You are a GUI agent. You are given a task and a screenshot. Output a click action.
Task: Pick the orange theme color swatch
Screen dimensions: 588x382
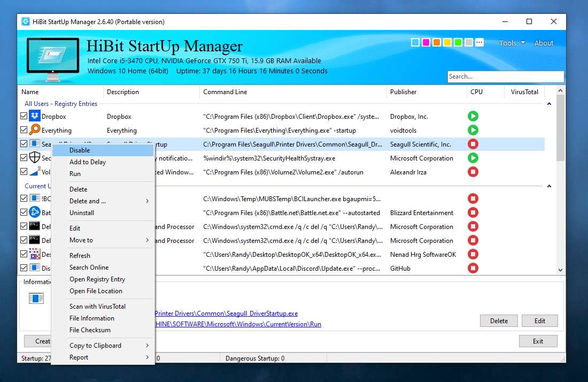[437, 43]
